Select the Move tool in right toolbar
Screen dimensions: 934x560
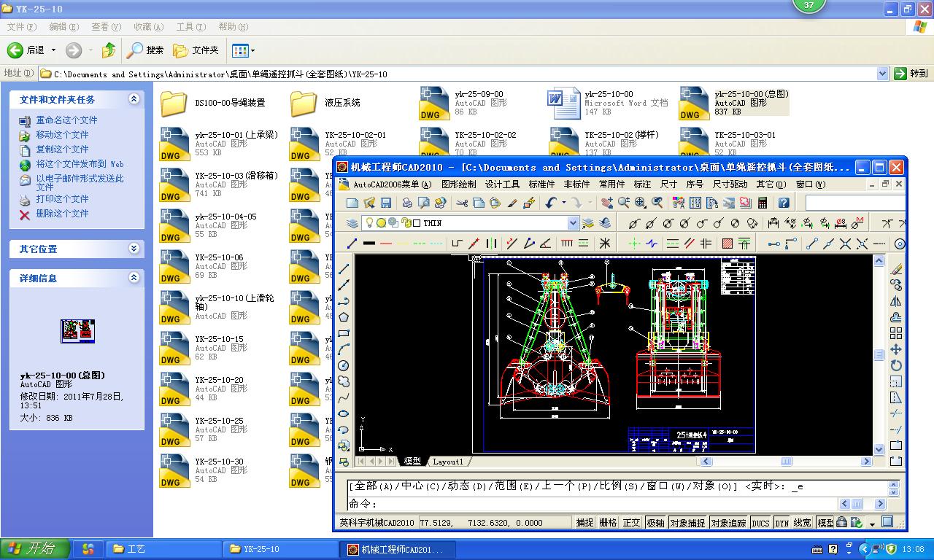tap(896, 349)
